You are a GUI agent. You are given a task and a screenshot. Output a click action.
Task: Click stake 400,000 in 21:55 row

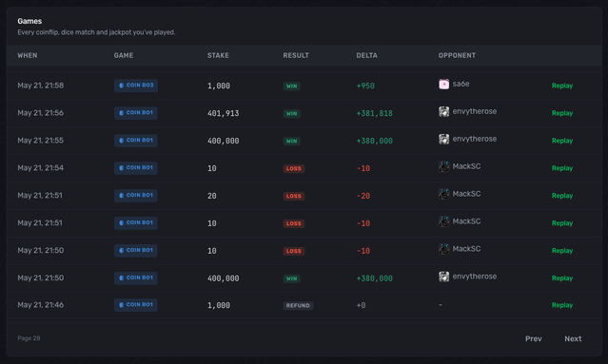[223, 141]
